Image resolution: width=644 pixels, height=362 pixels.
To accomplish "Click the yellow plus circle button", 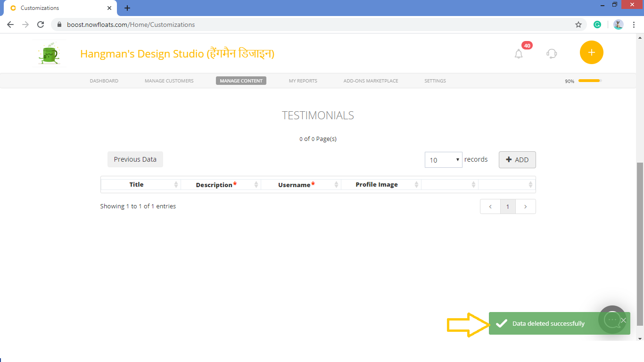I will click(592, 52).
